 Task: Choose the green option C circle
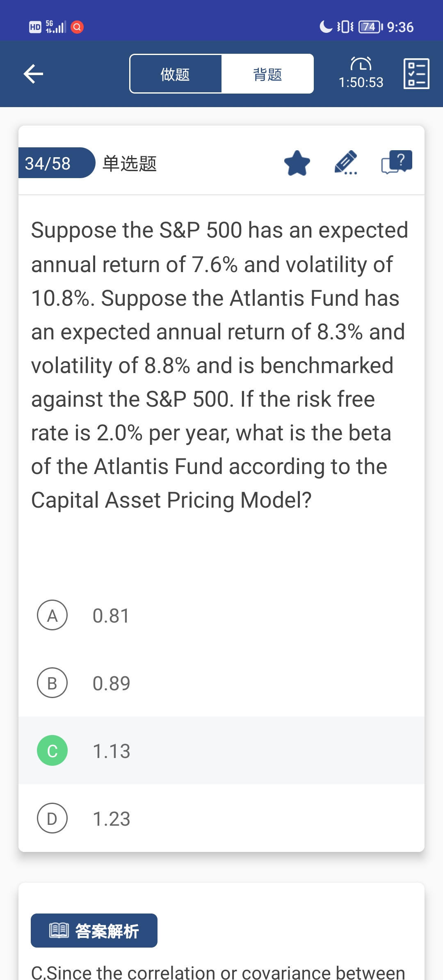[x=53, y=751]
